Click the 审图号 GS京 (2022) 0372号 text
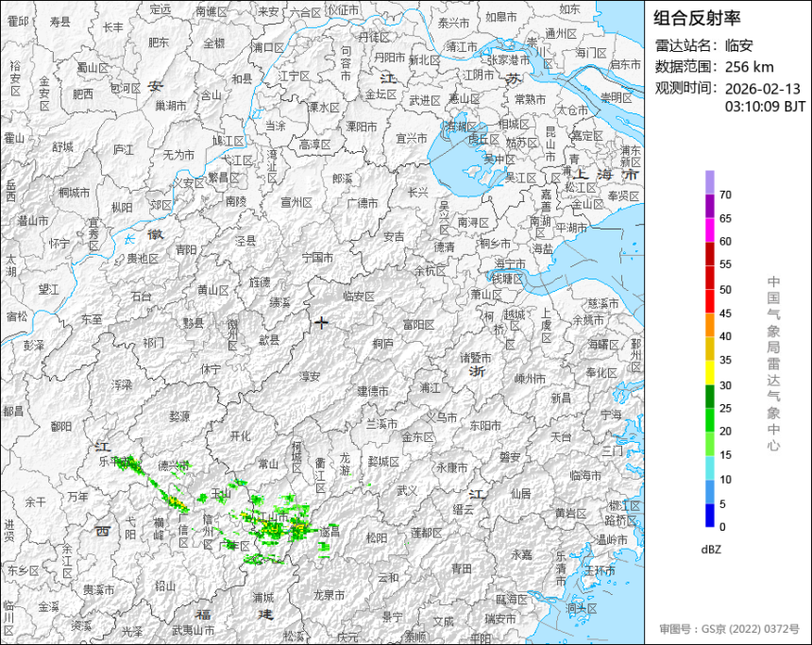Screen dimensions: 812x645 (x=729, y=629)
